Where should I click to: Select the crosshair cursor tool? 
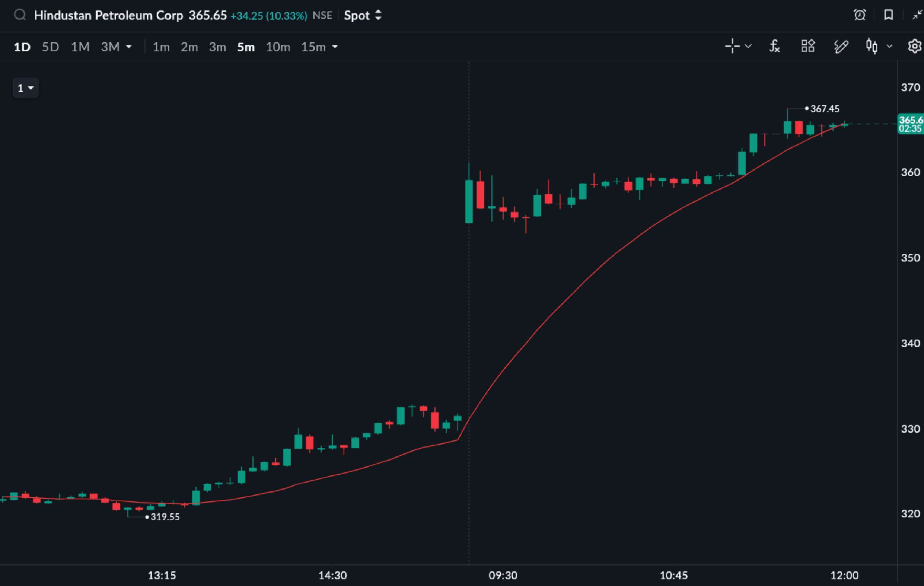[x=732, y=47]
